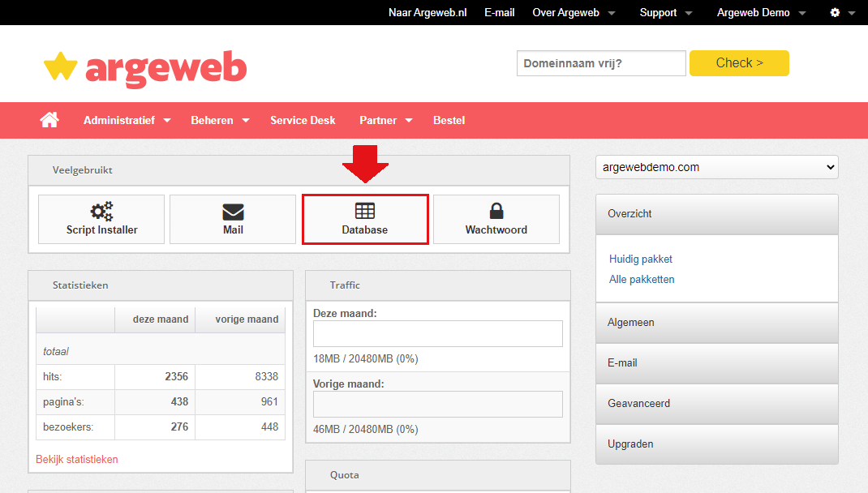Click the Traffic panel header
The width and height of the screenshot is (868, 493).
(438, 285)
